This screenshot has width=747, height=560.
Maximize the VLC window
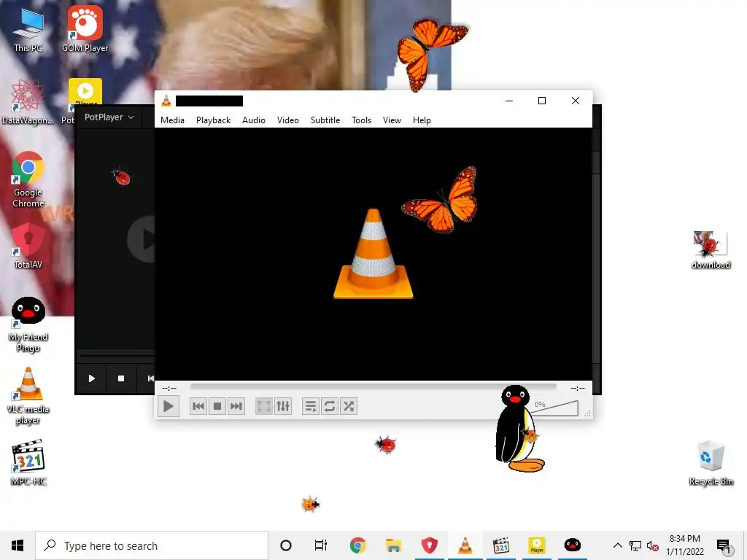[542, 101]
